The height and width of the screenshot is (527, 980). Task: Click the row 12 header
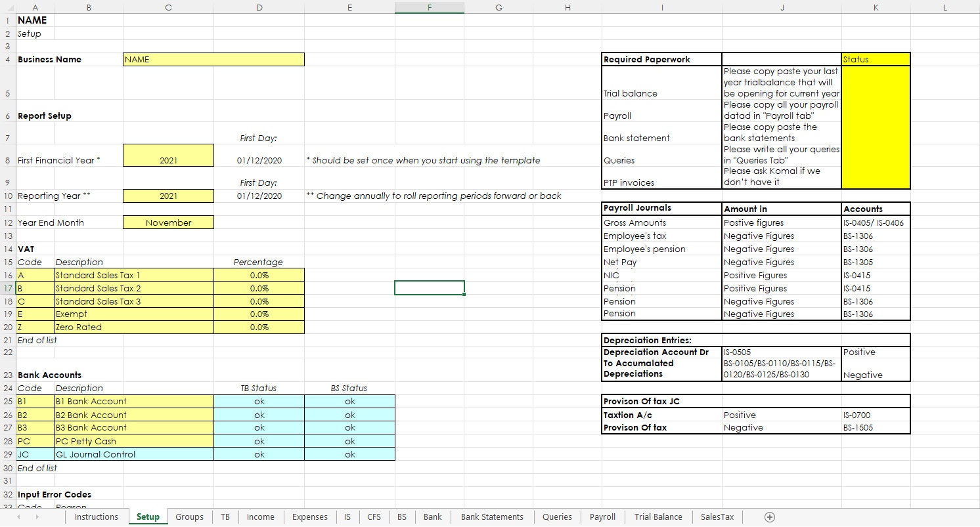point(8,222)
